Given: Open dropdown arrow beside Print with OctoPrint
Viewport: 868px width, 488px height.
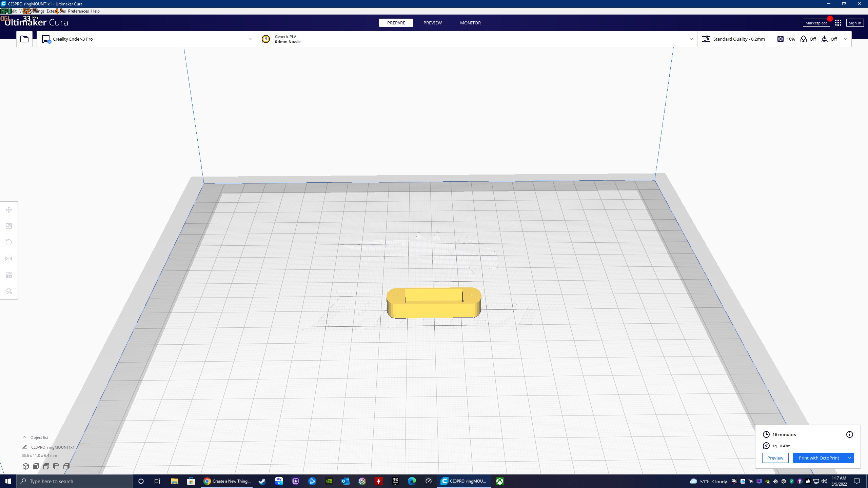Looking at the screenshot, I should click(x=850, y=458).
